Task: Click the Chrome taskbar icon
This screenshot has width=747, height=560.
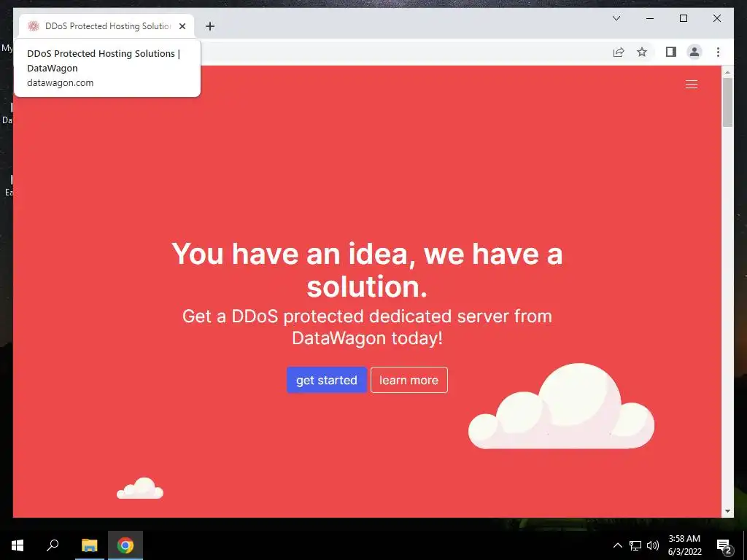Action: pos(125,545)
